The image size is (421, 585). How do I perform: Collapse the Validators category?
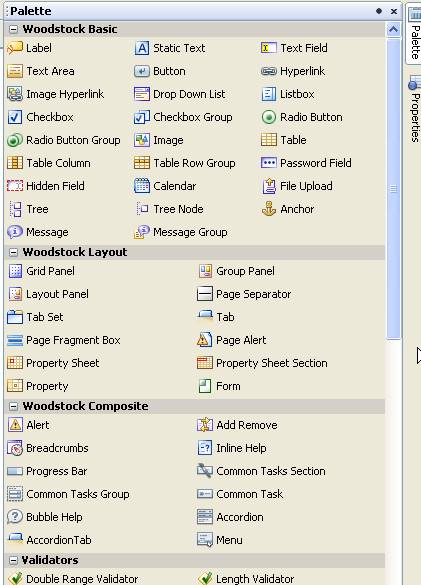click(x=13, y=560)
